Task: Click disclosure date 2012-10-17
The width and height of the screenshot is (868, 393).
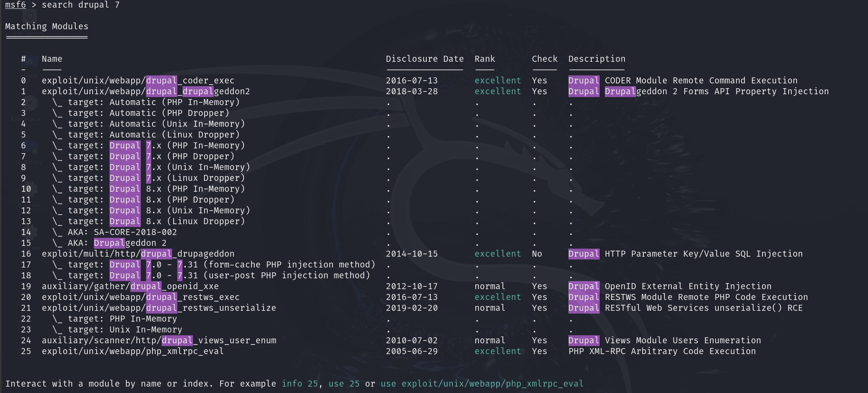Action: (412, 286)
